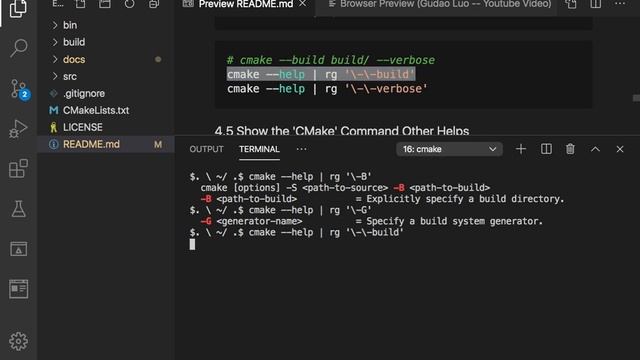Switch to the TERMINAL panel tab
This screenshot has height=360, width=640.
259,149
